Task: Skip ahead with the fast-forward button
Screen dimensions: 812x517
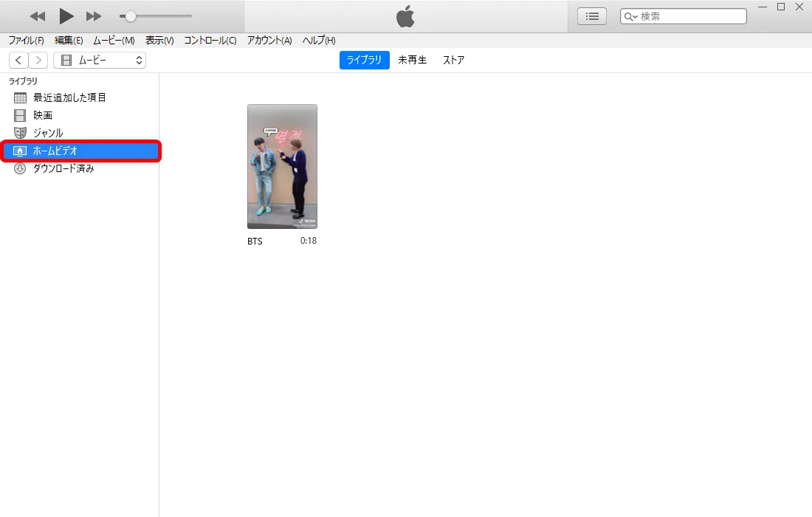Action: coord(94,16)
